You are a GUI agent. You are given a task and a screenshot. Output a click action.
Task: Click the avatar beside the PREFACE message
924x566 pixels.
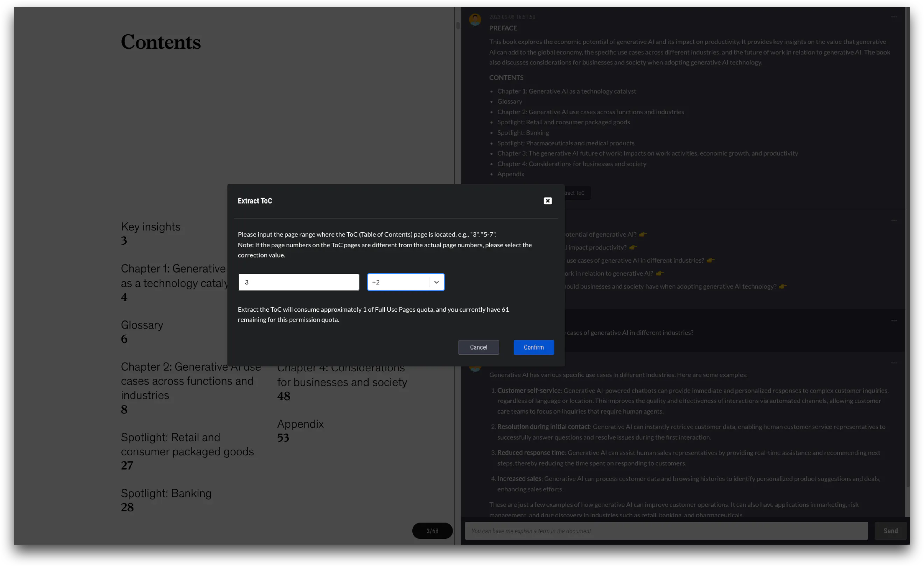tap(475, 20)
